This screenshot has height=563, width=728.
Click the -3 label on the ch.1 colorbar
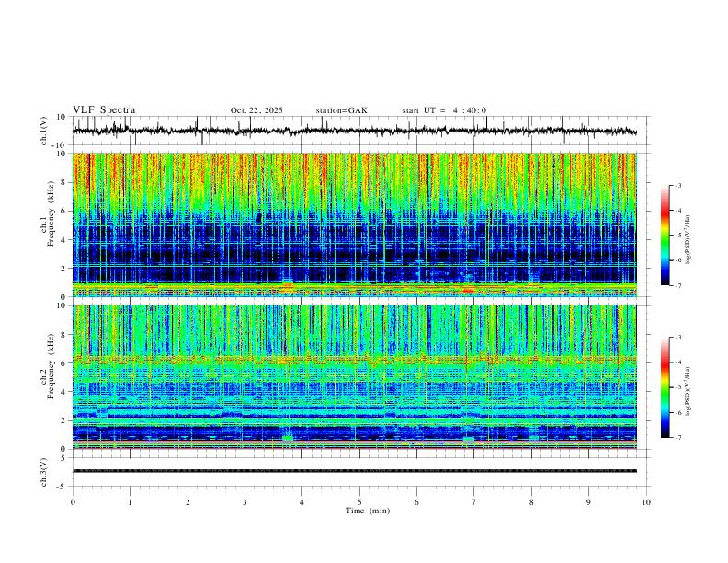click(677, 185)
